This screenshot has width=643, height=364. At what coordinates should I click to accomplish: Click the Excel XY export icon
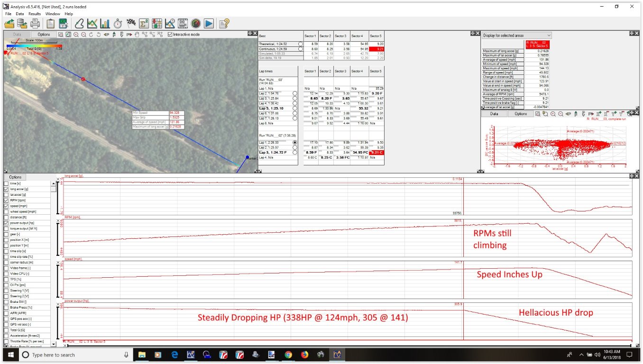(64, 23)
